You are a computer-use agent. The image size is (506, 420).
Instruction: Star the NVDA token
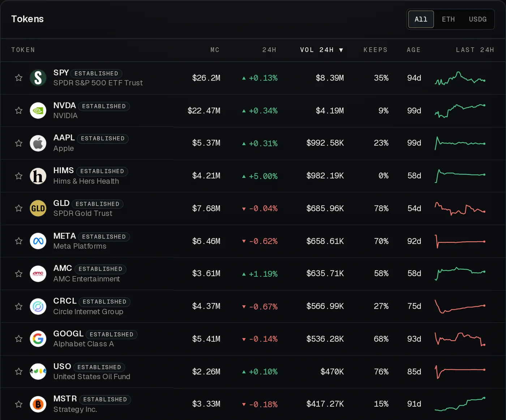coord(19,111)
